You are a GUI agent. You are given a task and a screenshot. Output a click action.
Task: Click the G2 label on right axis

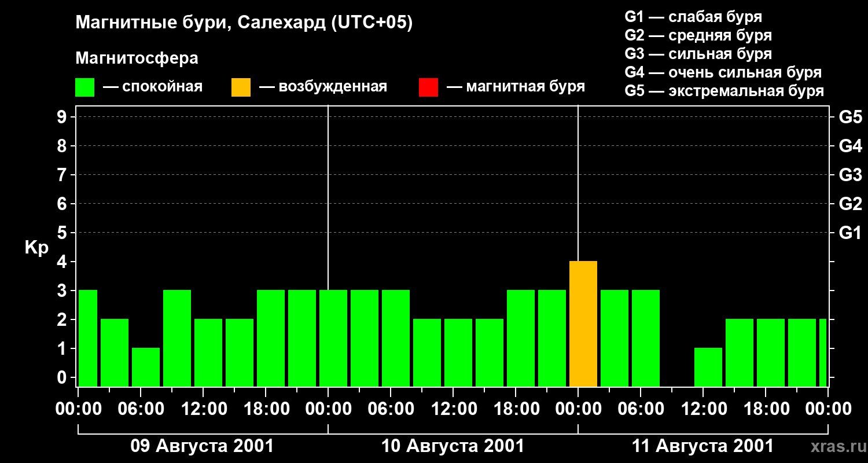pyautogui.click(x=850, y=204)
